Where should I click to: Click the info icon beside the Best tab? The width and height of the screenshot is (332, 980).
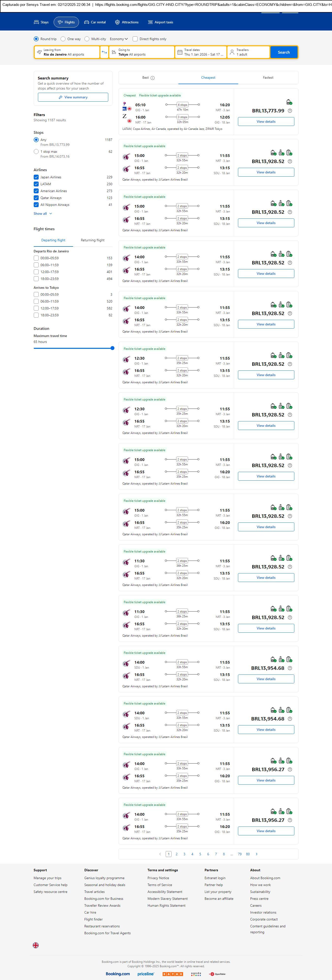click(x=153, y=78)
